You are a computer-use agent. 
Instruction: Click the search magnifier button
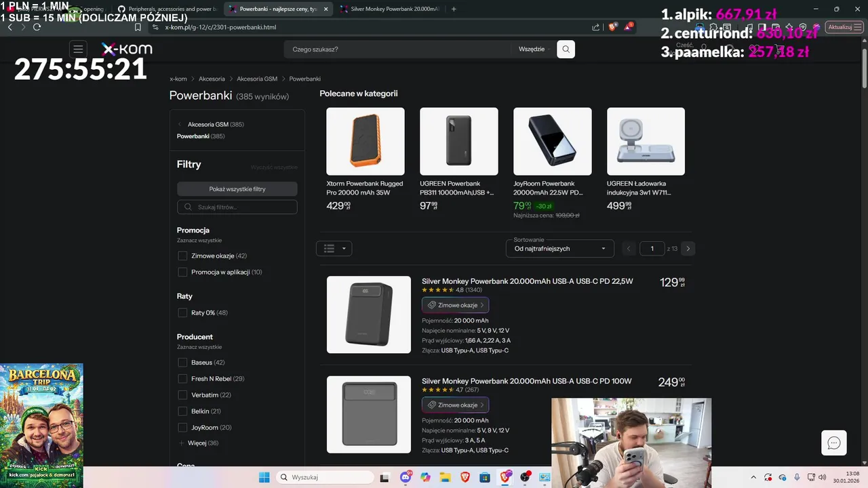pyautogui.click(x=566, y=49)
